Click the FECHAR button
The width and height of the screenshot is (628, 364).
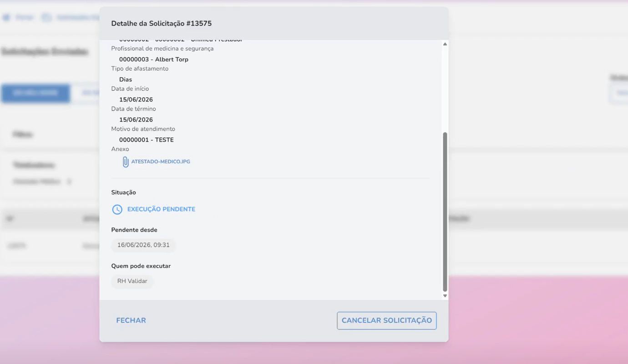[131, 320]
